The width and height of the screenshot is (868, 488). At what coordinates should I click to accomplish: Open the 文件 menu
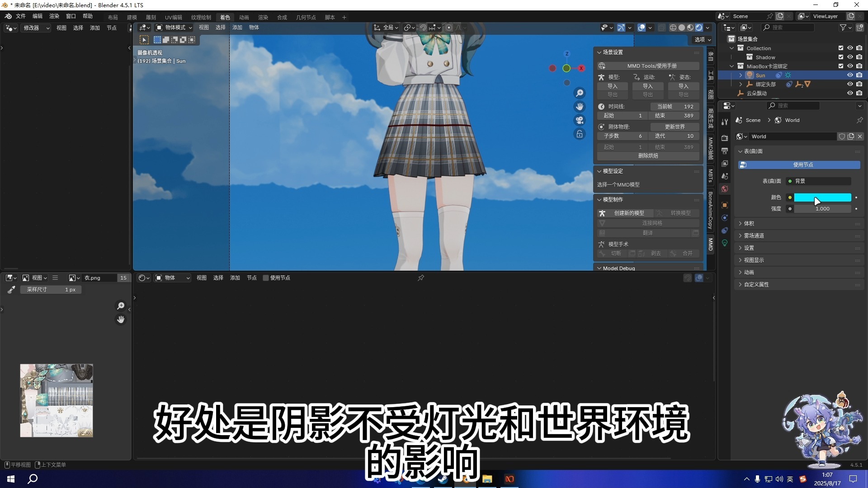pyautogui.click(x=21, y=16)
